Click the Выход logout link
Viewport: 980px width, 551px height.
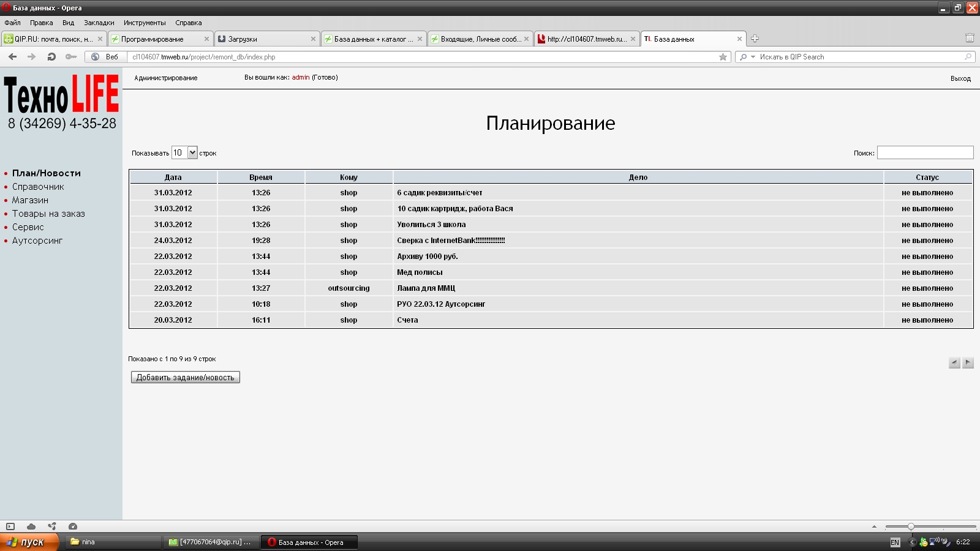960,78
